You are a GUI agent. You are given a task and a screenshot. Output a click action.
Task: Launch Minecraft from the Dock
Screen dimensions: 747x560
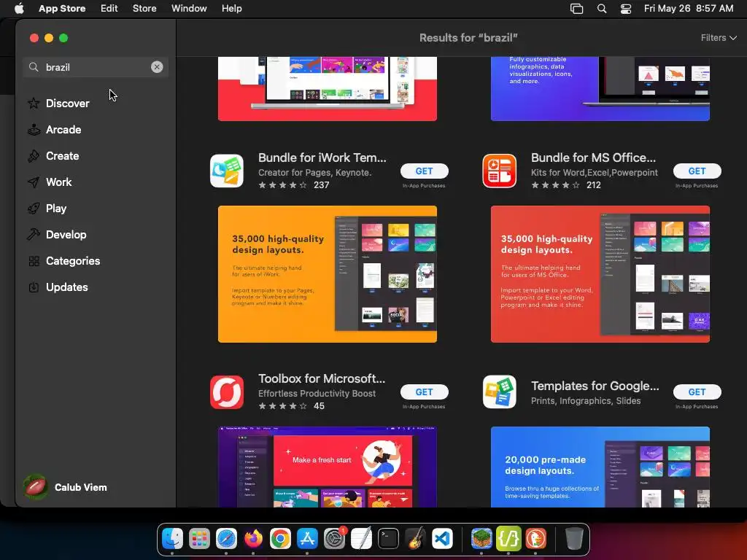(x=481, y=539)
